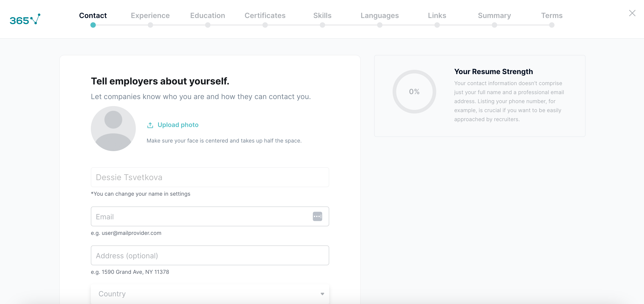The height and width of the screenshot is (304, 644).
Task: Go to the Education step
Action: tap(208, 16)
